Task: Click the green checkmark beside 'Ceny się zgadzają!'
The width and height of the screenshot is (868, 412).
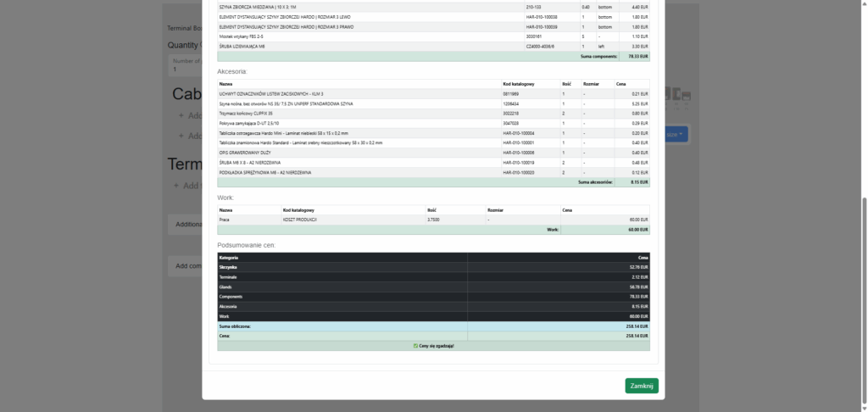Action: pos(415,346)
